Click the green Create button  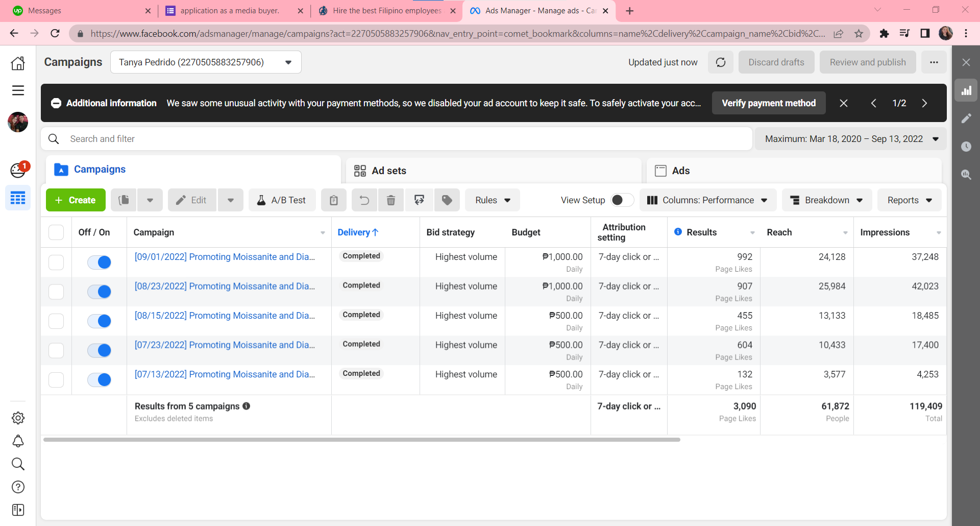pos(76,200)
